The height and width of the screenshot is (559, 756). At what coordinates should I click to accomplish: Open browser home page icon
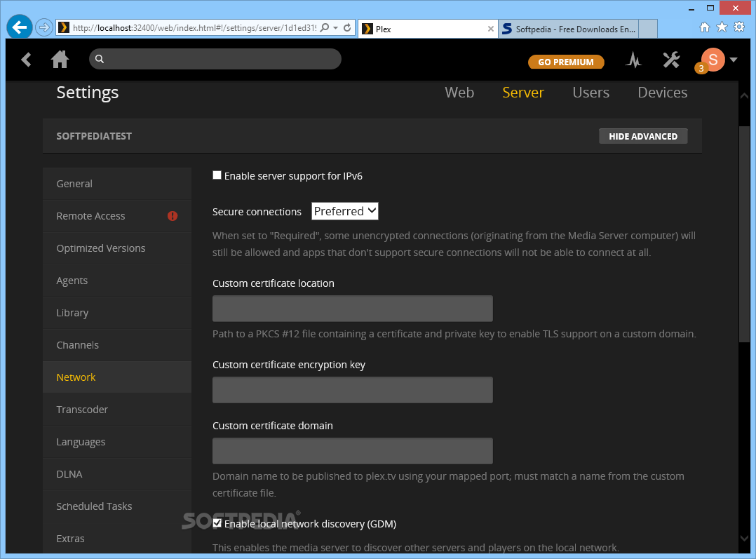tap(704, 27)
